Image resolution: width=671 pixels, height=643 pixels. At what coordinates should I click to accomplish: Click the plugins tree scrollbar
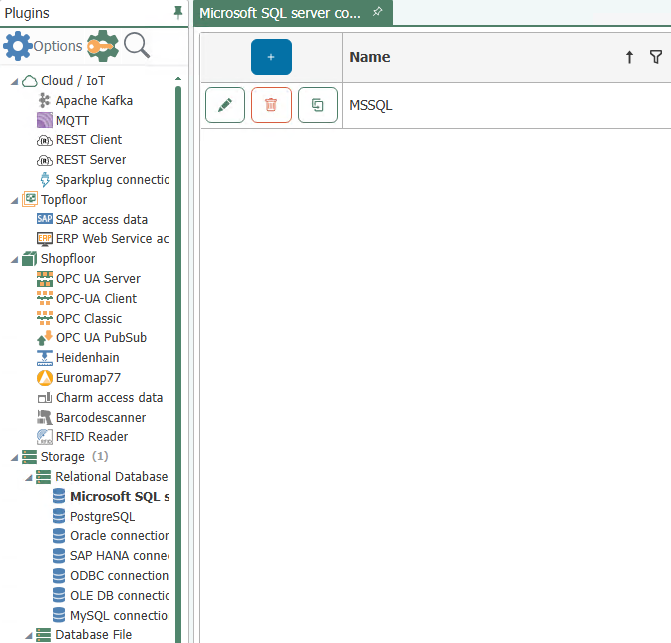pos(178,364)
